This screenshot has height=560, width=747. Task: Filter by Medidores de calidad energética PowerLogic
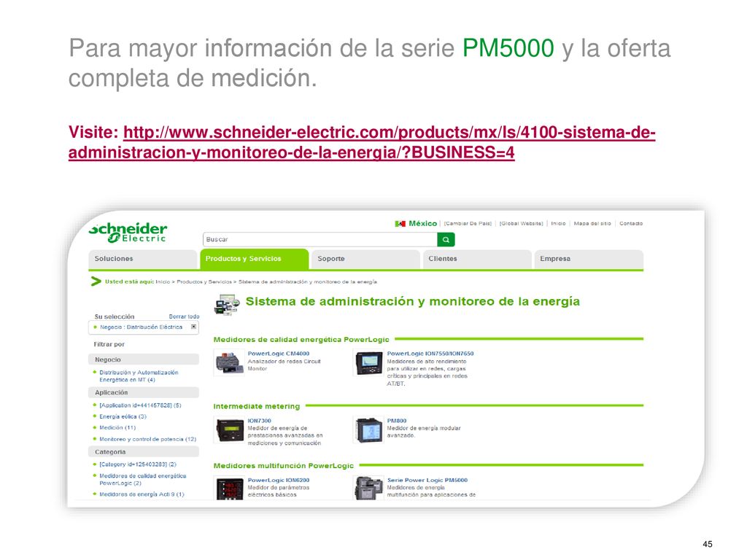click(142, 480)
